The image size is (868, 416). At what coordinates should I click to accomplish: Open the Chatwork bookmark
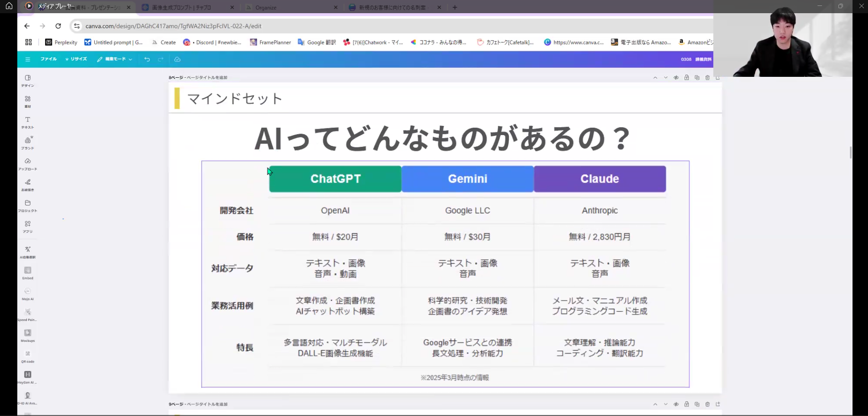[x=373, y=42]
